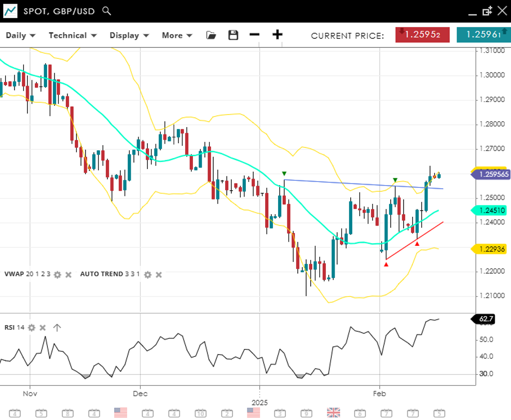Pop out the chart window
511x420 pixels.
487,11
